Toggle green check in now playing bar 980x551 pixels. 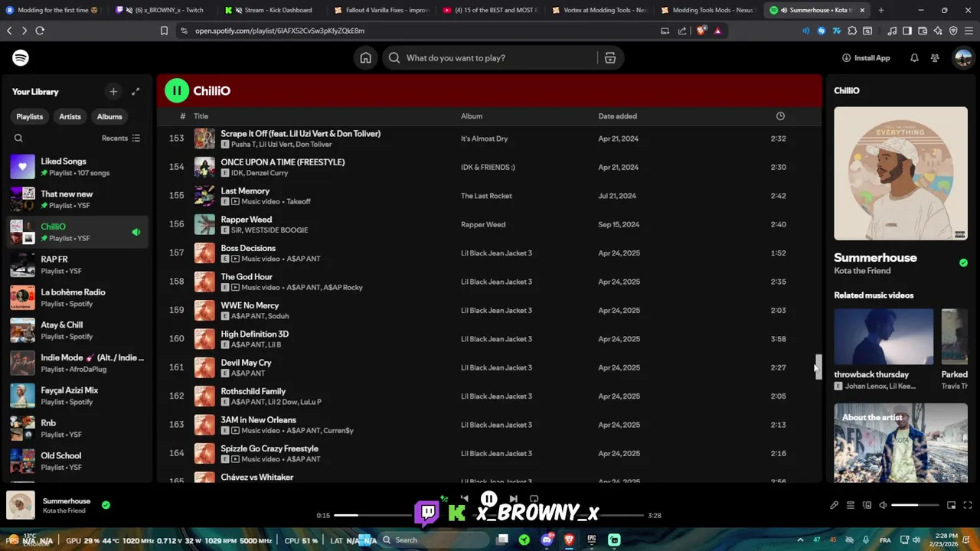click(x=106, y=505)
